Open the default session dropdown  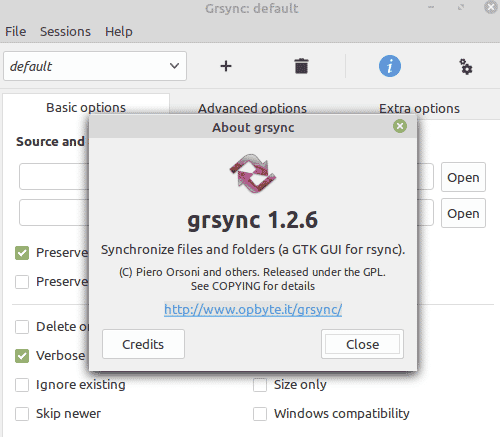click(x=95, y=66)
